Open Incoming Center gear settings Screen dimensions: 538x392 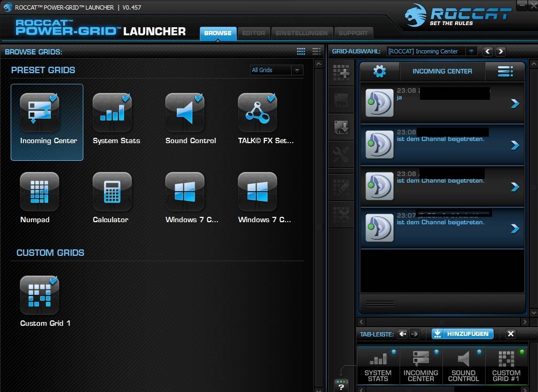tap(379, 72)
